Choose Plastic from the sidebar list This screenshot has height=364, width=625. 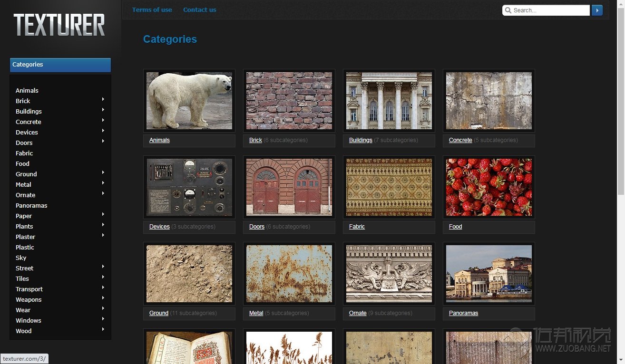[25, 247]
